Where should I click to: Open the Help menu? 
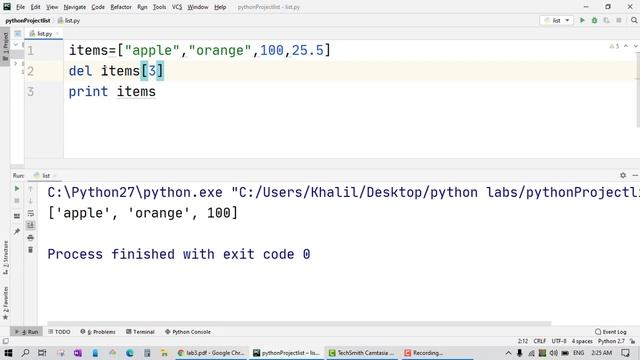pyautogui.click(x=220, y=7)
